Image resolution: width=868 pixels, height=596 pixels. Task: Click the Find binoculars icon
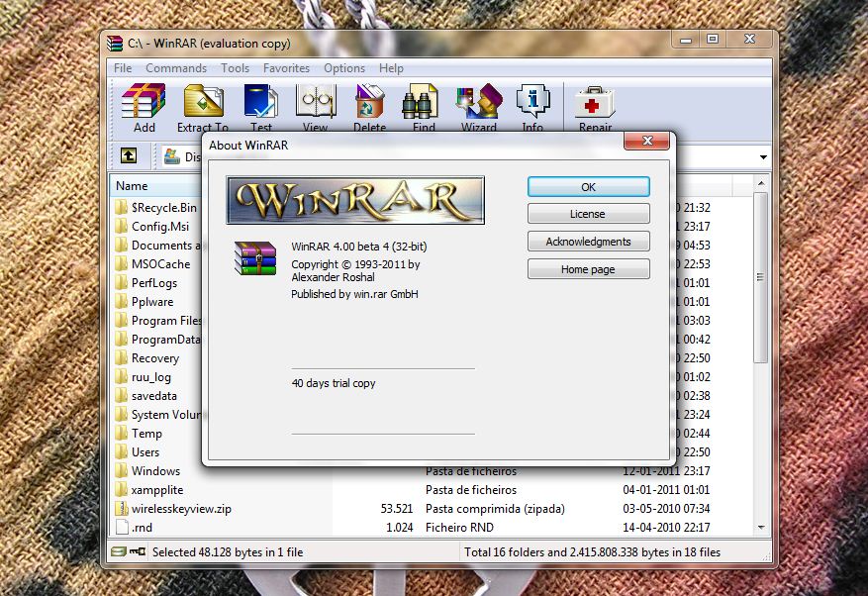point(421,101)
